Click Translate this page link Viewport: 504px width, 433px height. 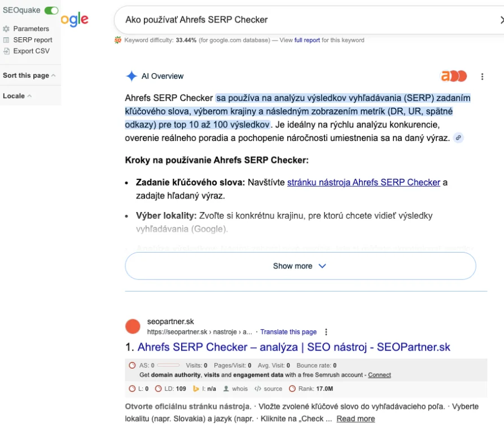tap(288, 332)
